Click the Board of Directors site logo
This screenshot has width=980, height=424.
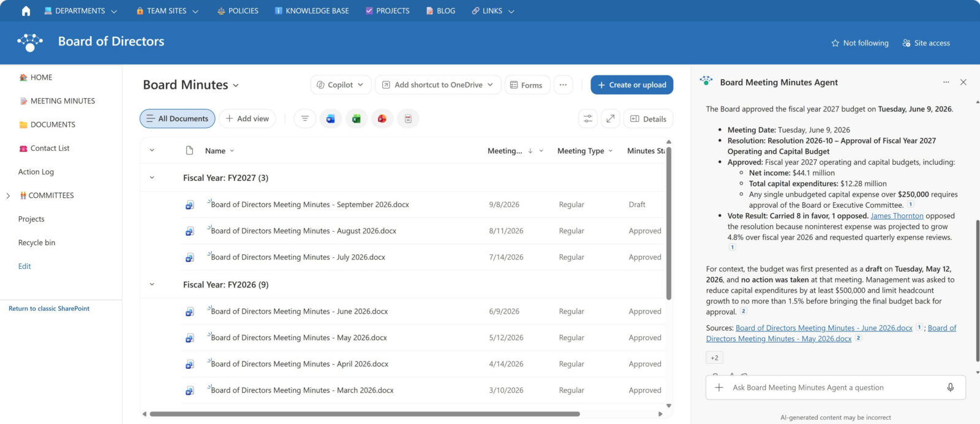(x=30, y=42)
